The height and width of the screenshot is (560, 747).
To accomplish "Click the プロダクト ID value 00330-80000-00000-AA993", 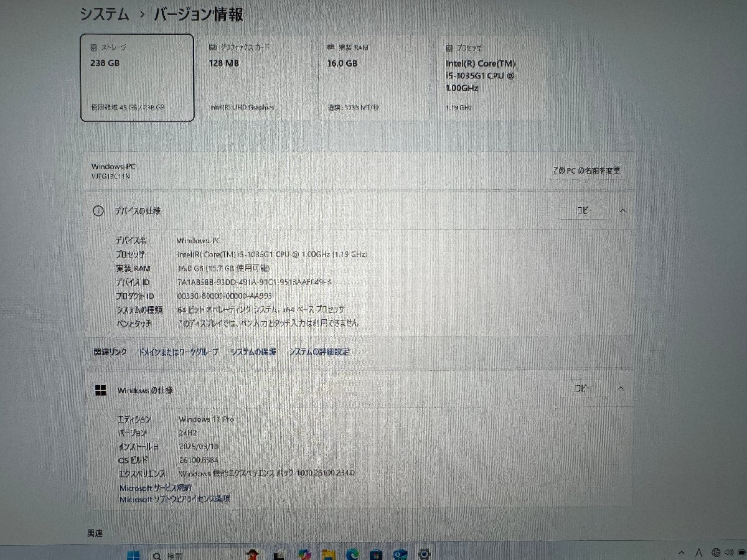I will point(225,296).
